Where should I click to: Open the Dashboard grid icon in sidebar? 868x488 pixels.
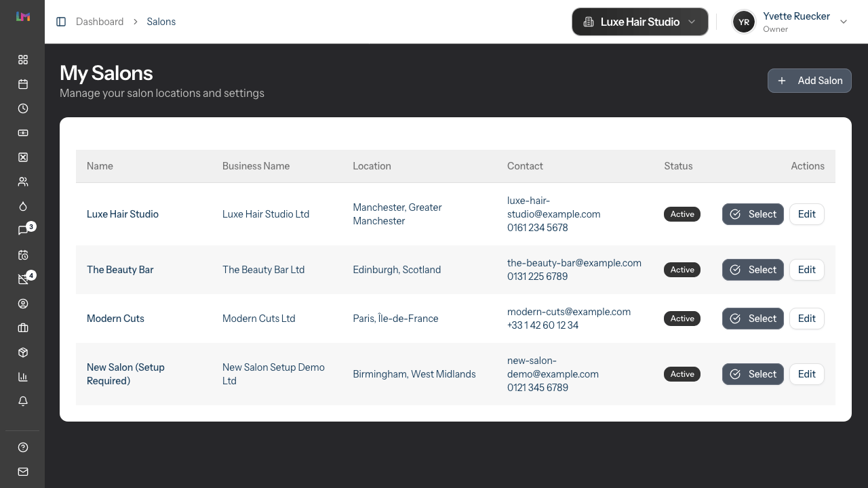click(x=22, y=60)
